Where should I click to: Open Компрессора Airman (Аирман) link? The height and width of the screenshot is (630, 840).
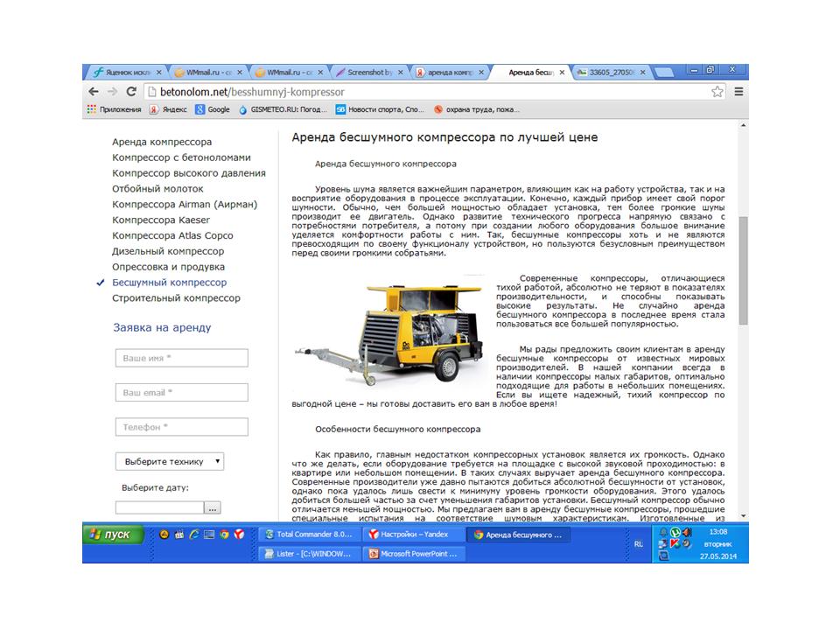(185, 204)
